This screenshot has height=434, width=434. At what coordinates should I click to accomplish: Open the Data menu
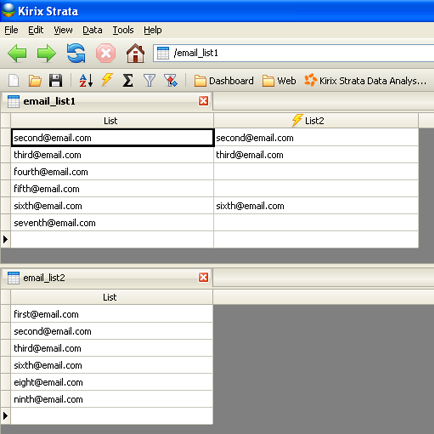pos(92,30)
